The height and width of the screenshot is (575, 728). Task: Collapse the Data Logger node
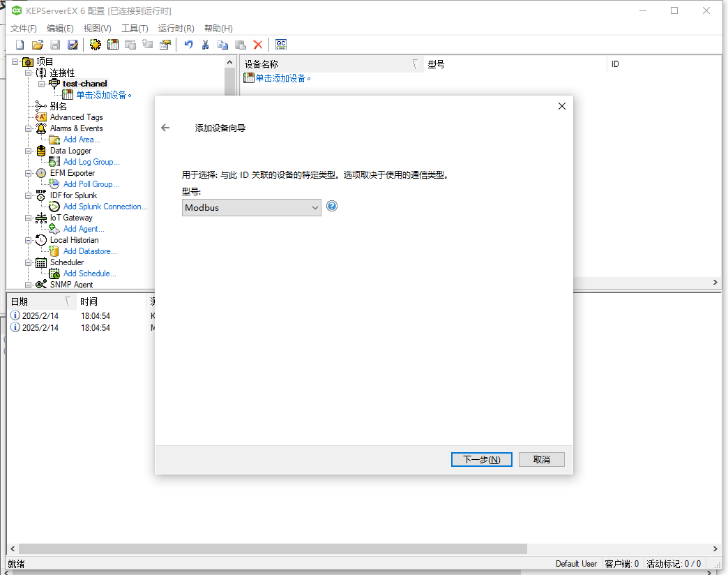(x=29, y=151)
